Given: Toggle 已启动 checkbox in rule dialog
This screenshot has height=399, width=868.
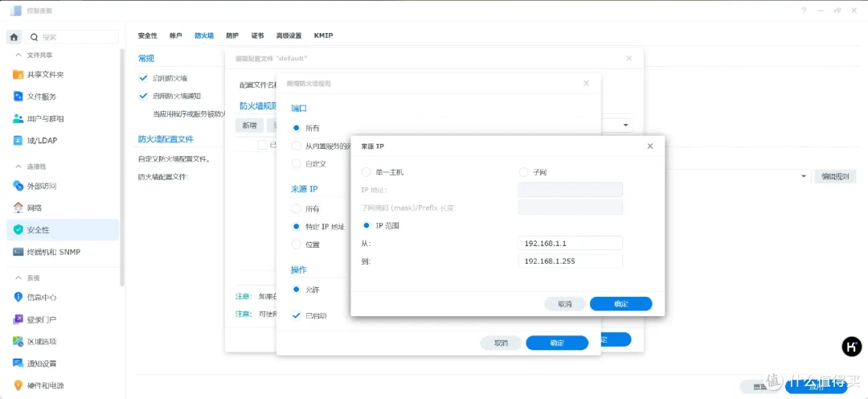Looking at the screenshot, I should point(296,316).
